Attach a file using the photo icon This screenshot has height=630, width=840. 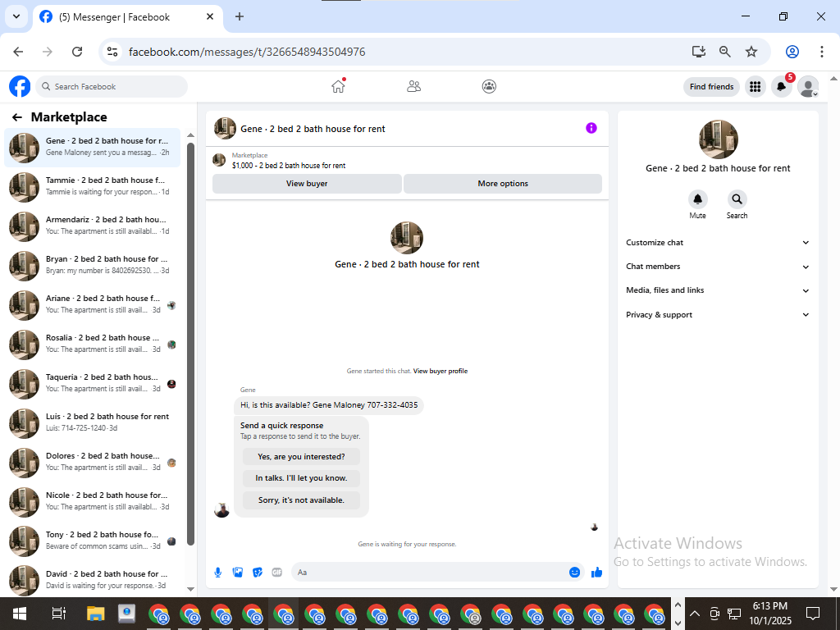(238, 572)
